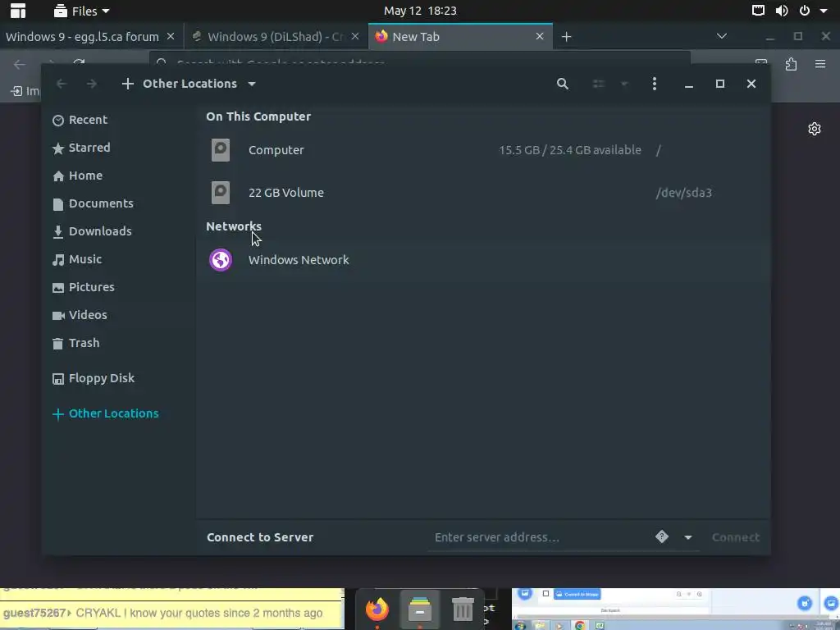Click the On This Computer heading
Screen dimensions: 840x630
tap(258, 116)
